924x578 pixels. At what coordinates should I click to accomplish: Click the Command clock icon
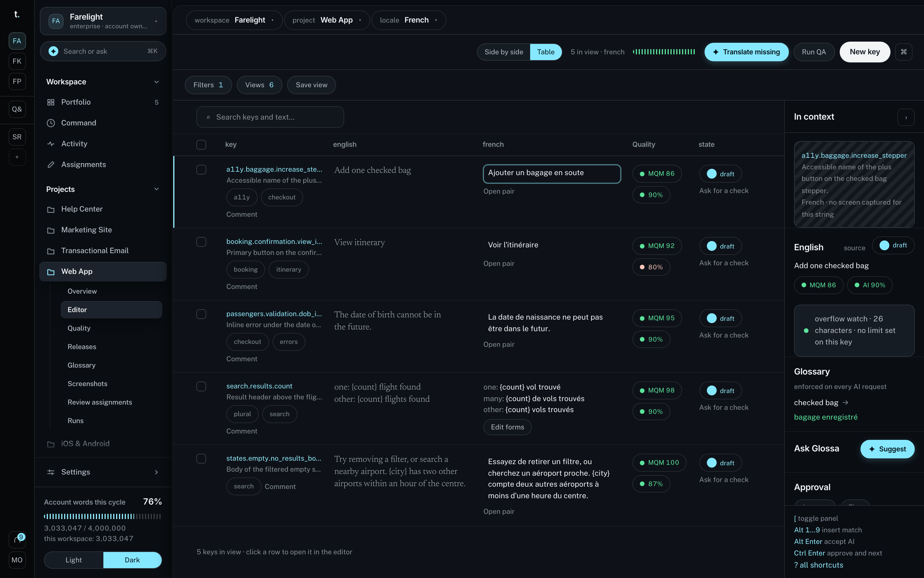pyautogui.click(x=51, y=123)
